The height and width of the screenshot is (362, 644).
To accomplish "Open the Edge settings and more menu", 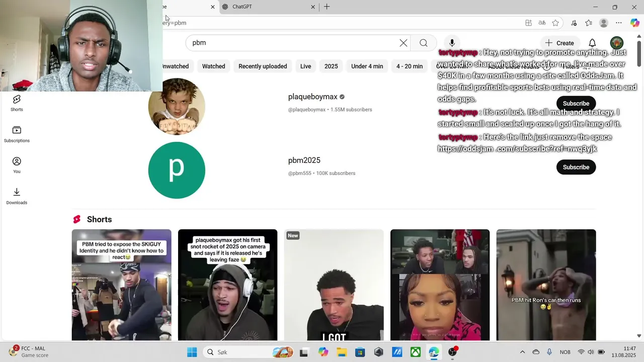I will pos(619,23).
